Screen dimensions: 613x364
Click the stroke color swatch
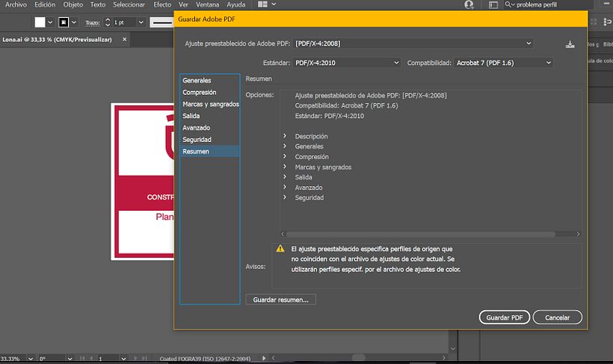64,22
